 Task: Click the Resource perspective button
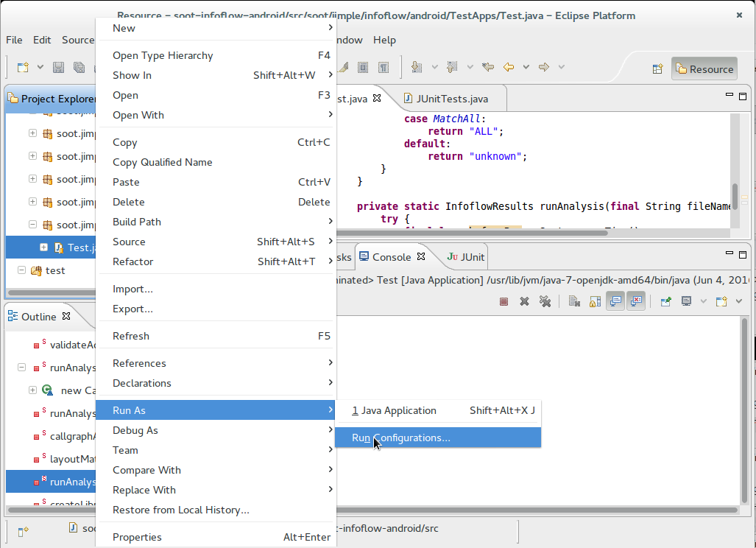coord(703,68)
